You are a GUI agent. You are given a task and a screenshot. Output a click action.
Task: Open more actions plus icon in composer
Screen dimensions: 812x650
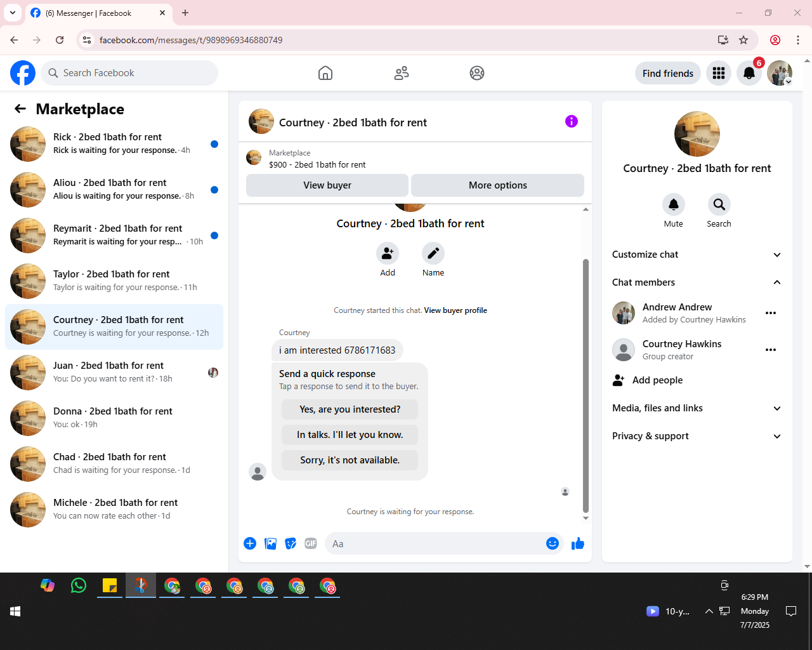pyautogui.click(x=250, y=543)
